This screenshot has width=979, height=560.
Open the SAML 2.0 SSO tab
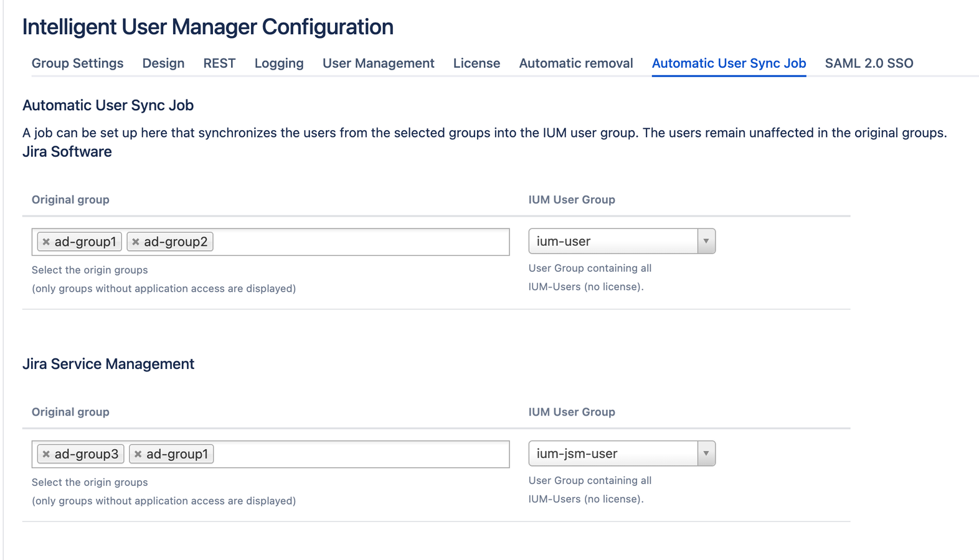[869, 63]
